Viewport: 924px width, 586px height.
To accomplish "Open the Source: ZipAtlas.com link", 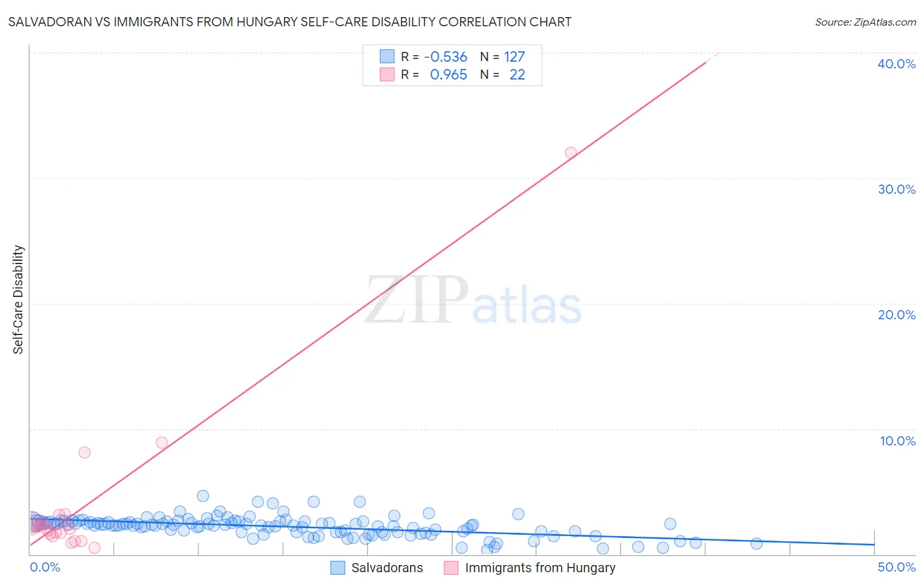I will point(866,22).
